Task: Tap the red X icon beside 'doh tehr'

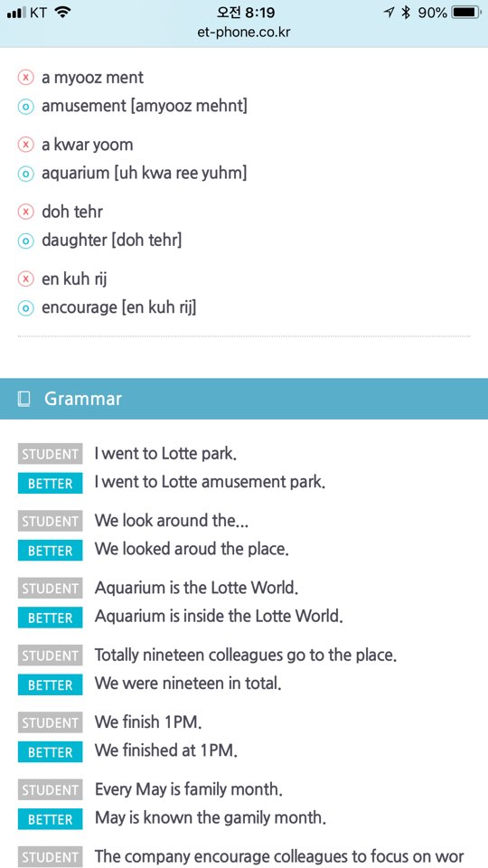Action: [x=26, y=212]
